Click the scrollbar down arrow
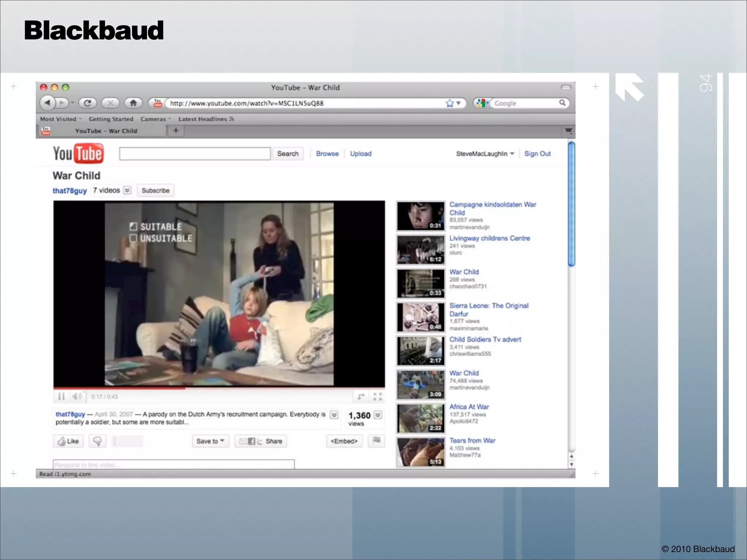 point(572,465)
